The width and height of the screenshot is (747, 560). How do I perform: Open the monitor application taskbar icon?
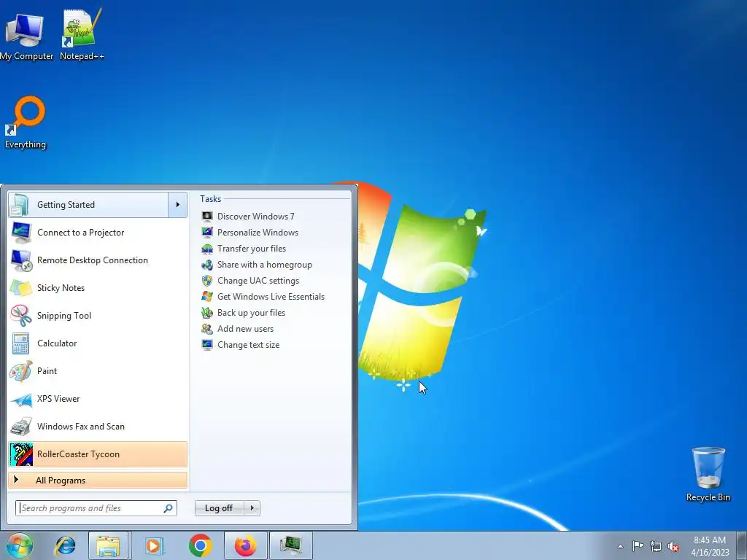[290, 545]
